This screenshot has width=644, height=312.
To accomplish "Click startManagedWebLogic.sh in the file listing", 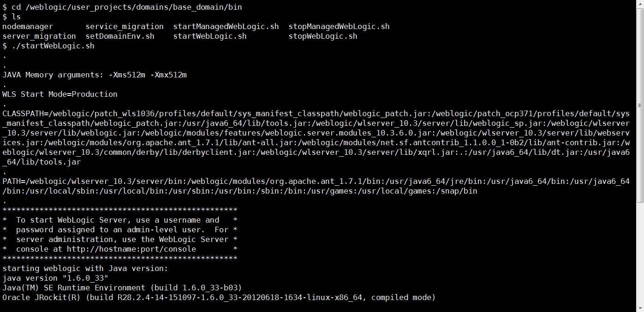I will (226, 27).
